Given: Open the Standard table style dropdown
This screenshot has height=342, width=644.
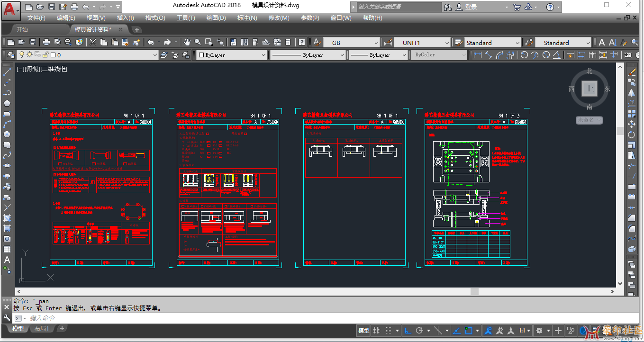Looking at the screenshot, I should coord(517,43).
